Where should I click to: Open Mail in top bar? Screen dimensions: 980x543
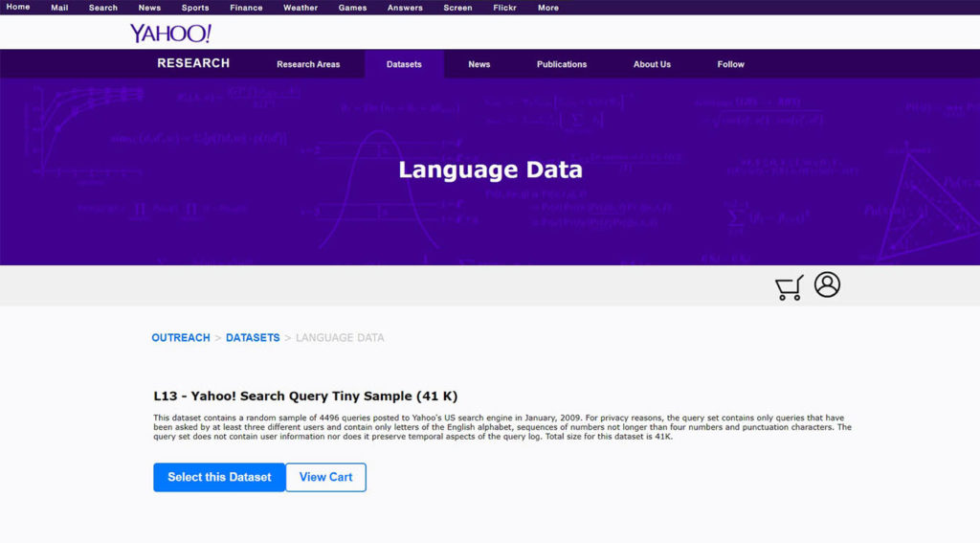59,8
